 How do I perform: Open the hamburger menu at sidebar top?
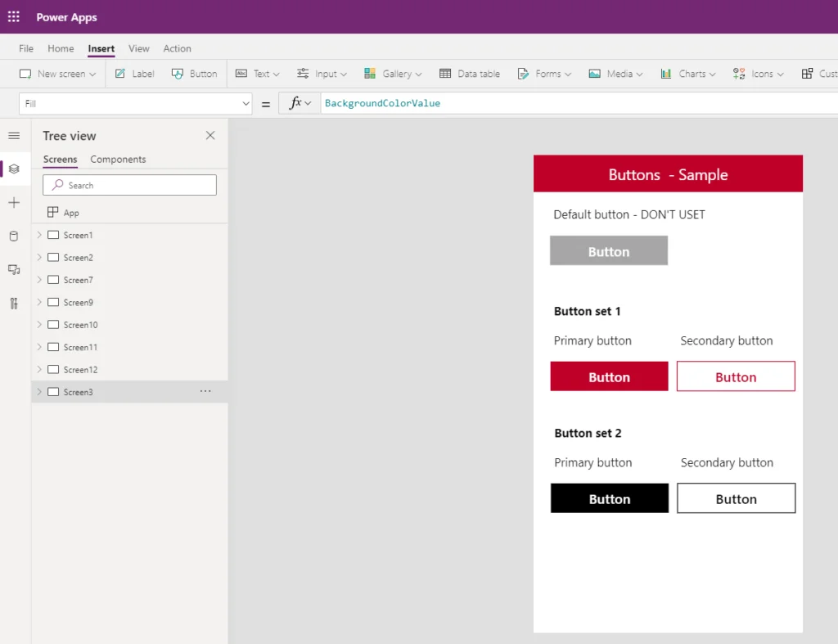tap(14, 136)
